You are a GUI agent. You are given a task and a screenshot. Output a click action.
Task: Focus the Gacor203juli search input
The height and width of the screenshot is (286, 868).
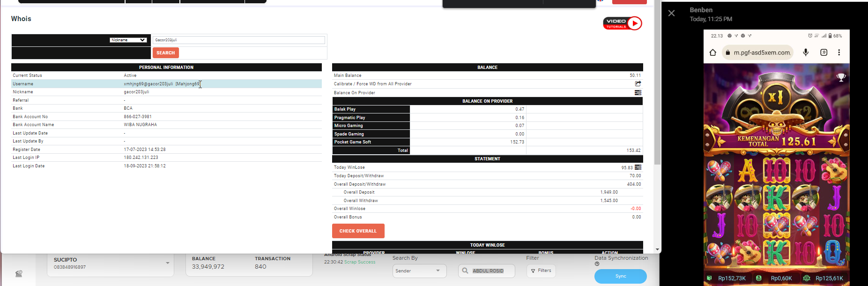[239, 40]
